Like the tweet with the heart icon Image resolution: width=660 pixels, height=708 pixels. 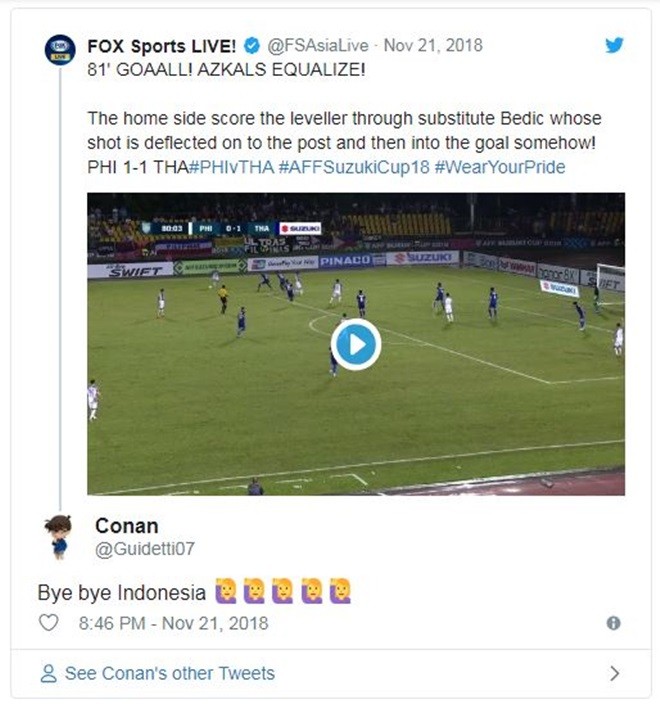pyautogui.click(x=48, y=623)
